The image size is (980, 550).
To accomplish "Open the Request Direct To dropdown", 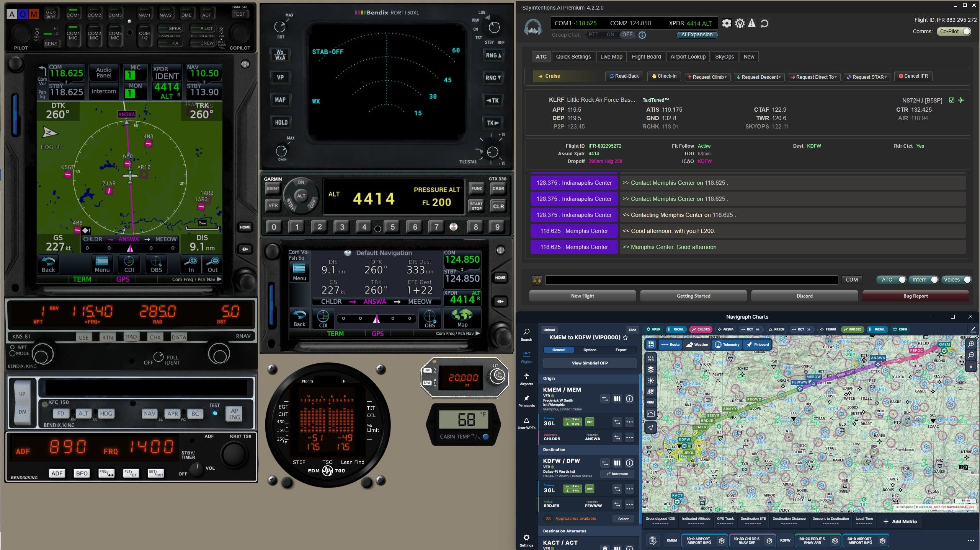I will [814, 77].
